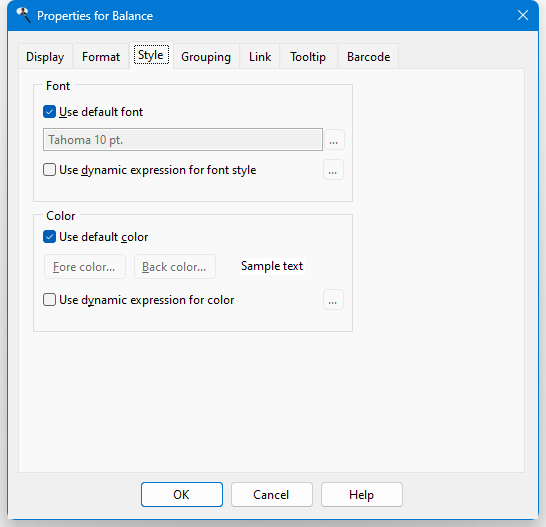Image resolution: width=546 pixels, height=527 pixels.
Task: Click the Cancel button
Action: click(272, 494)
